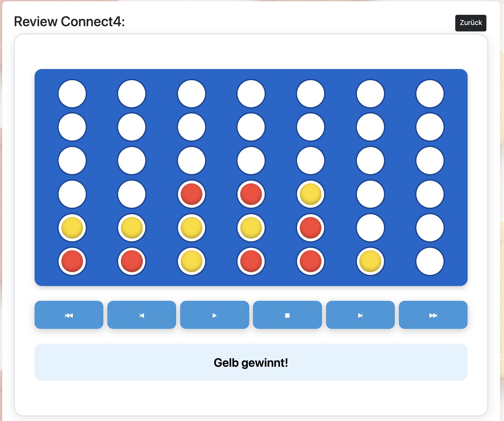The height and width of the screenshot is (421, 504).
Task: Start replay with the play button
Action: tap(214, 315)
